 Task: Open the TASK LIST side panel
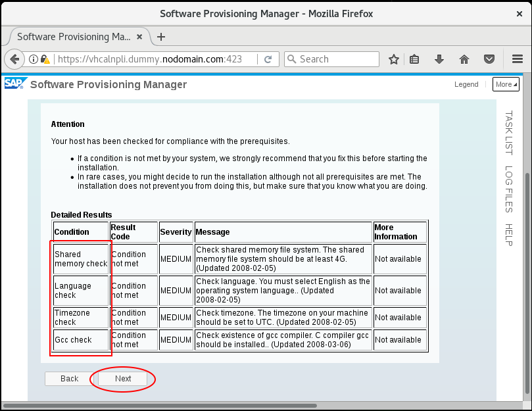[508, 133]
